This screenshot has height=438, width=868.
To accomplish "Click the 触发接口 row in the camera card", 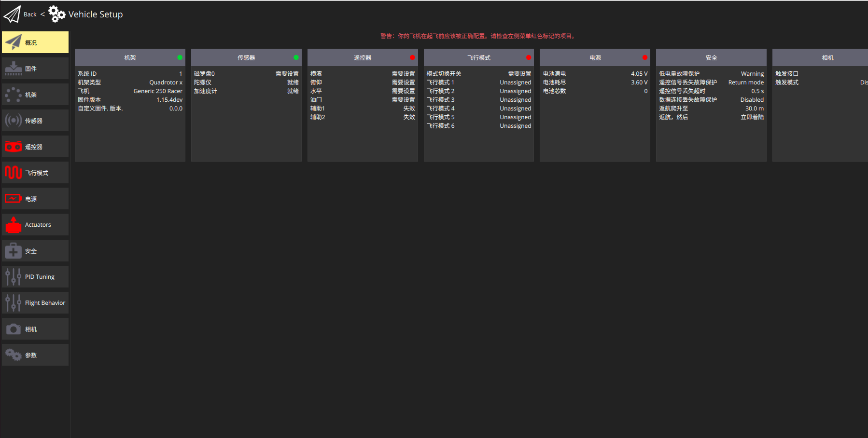I will point(821,74).
